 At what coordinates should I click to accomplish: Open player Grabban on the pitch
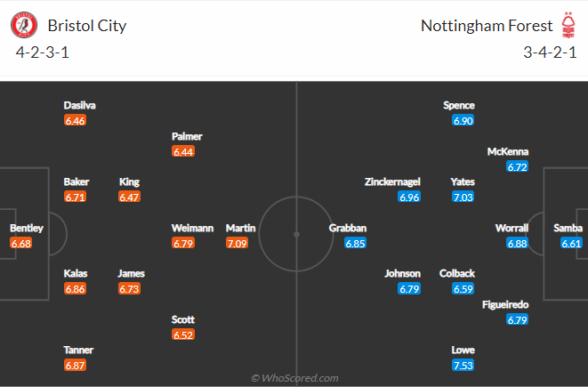[x=348, y=228]
